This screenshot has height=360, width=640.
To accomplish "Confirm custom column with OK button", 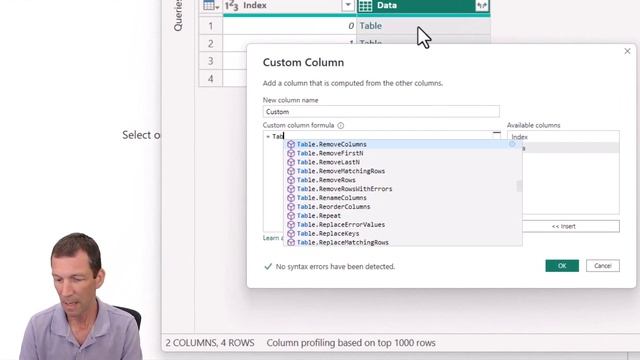I will pos(562,266).
